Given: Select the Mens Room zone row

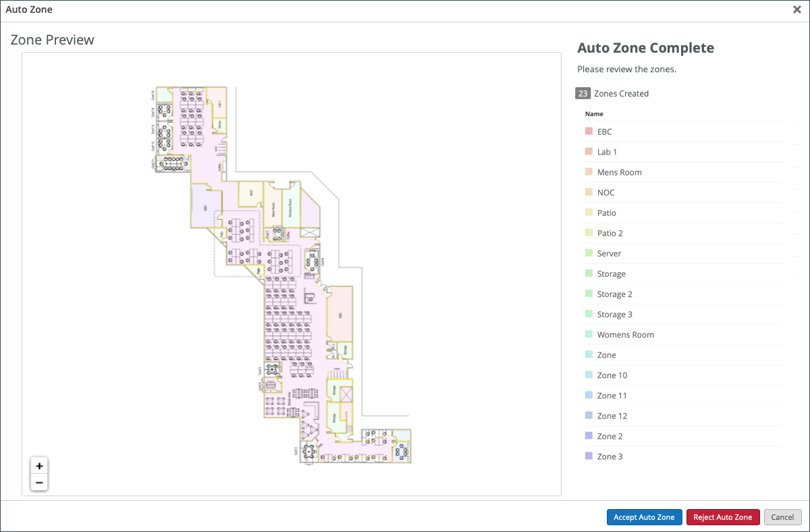Looking at the screenshot, I should click(619, 172).
